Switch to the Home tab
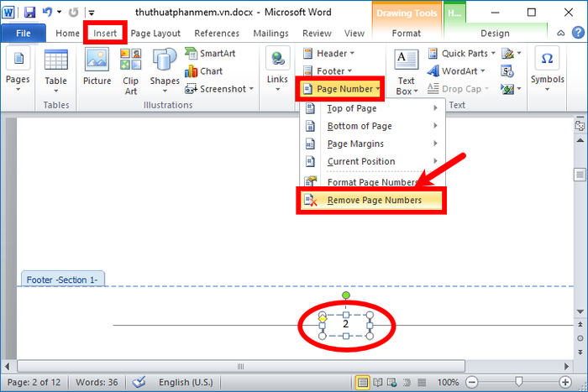The width and height of the screenshot is (588, 392). click(67, 34)
